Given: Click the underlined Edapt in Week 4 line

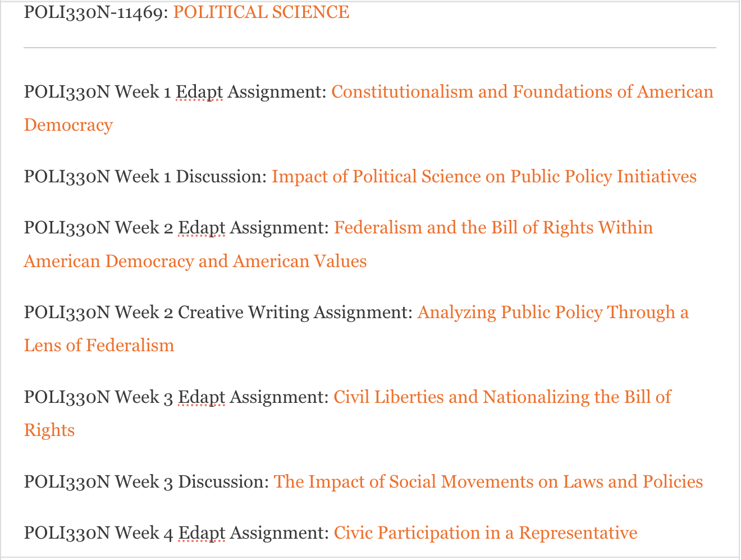Looking at the screenshot, I should pos(202,533).
